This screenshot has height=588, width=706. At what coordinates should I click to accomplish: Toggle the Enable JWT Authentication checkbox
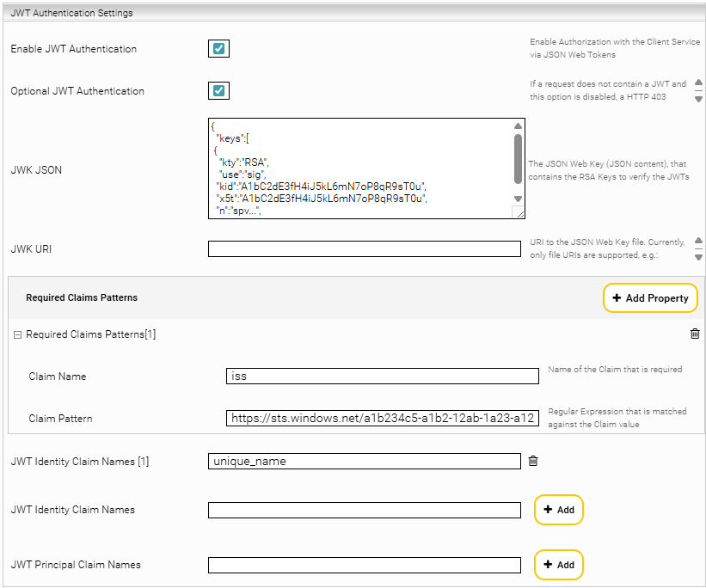[x=218, y=49]
